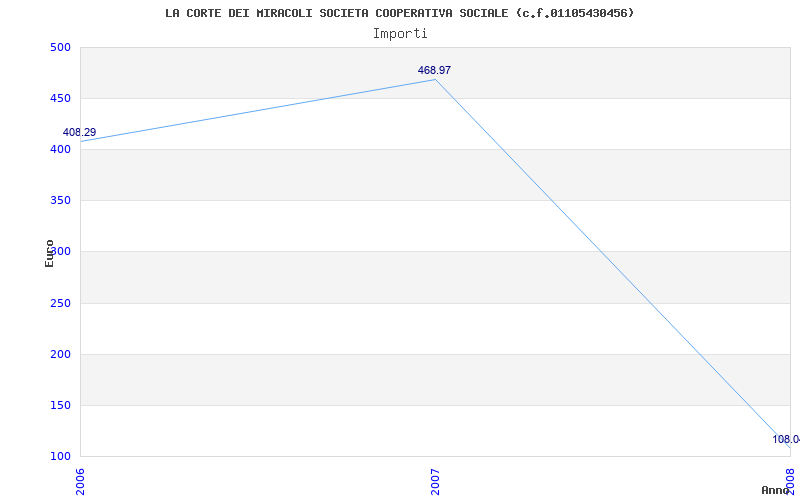Click the 500 y-axis value

point(60,47)
